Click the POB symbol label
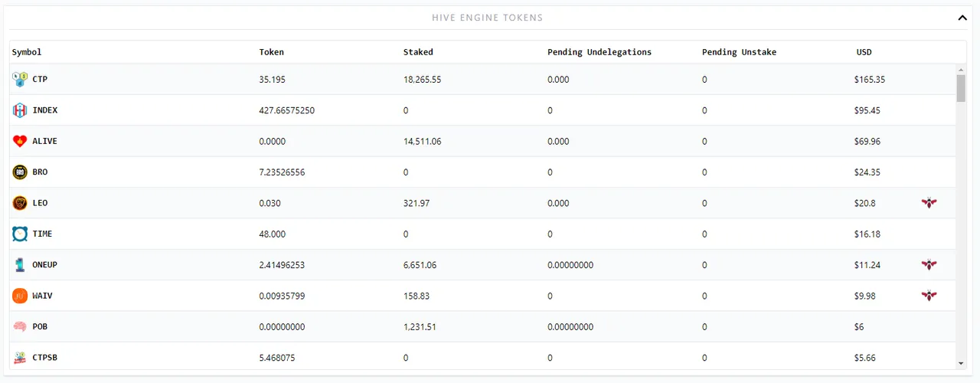The image size is (980, 383). click(x=40, y=326)
